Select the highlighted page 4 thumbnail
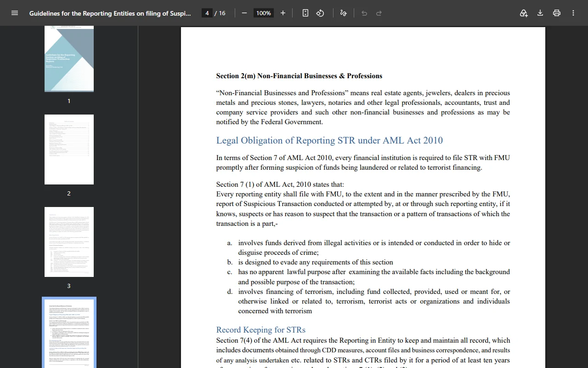This screenshot has height=368, width=588. pyautogui.click(x=69, y=333)
